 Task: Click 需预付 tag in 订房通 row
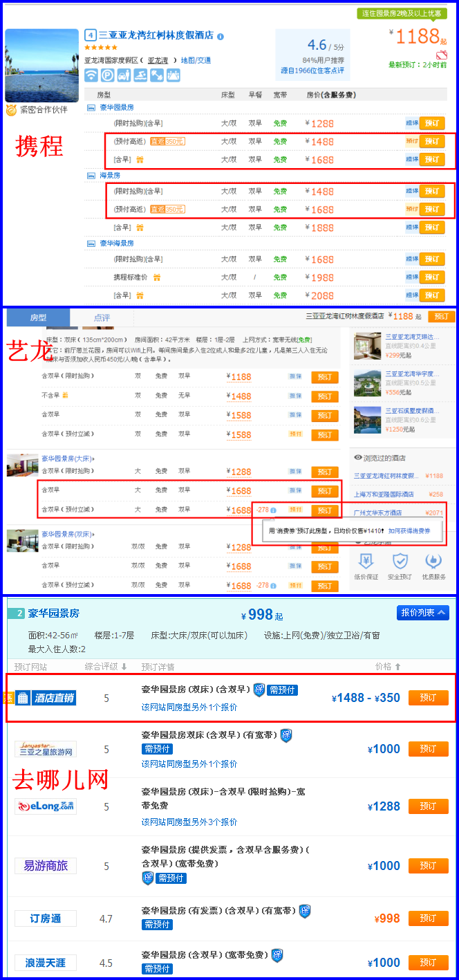click(156, 924)
